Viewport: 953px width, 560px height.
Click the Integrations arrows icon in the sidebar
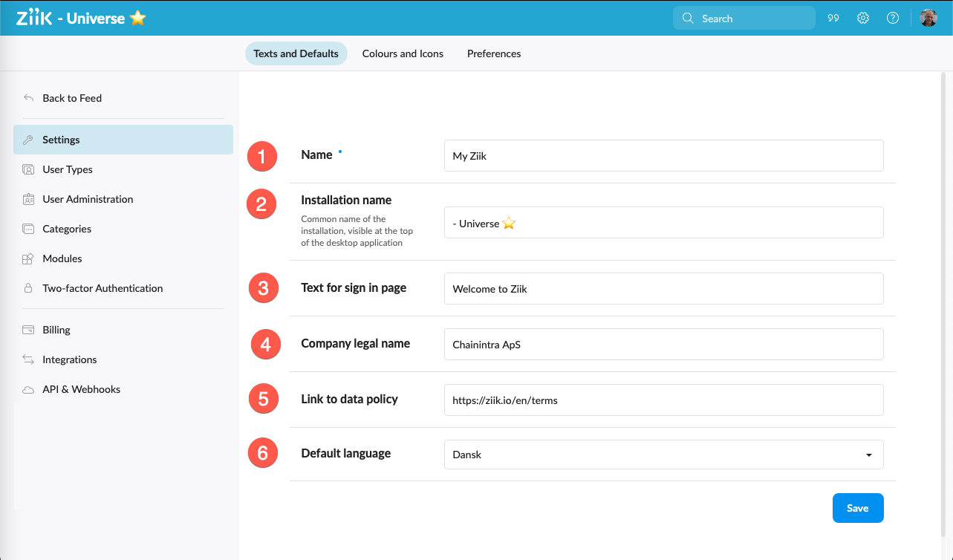pyautogui.click(x=28, y=359)
